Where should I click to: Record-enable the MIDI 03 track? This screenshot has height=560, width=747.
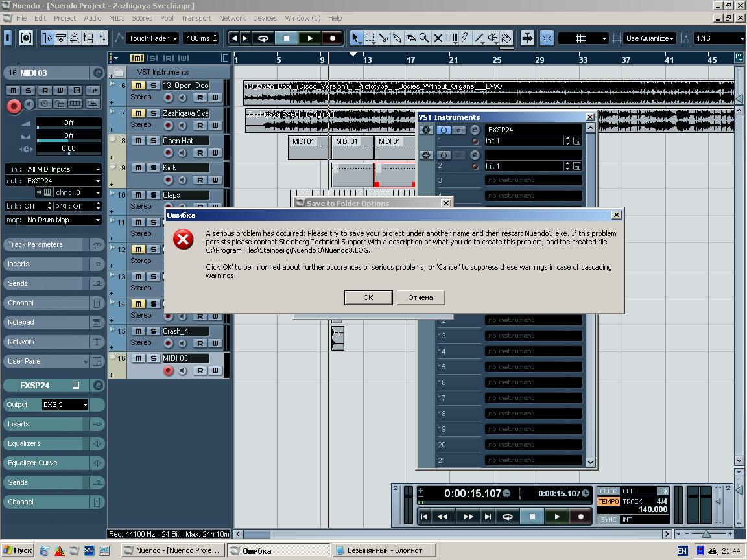click(168, 371)
